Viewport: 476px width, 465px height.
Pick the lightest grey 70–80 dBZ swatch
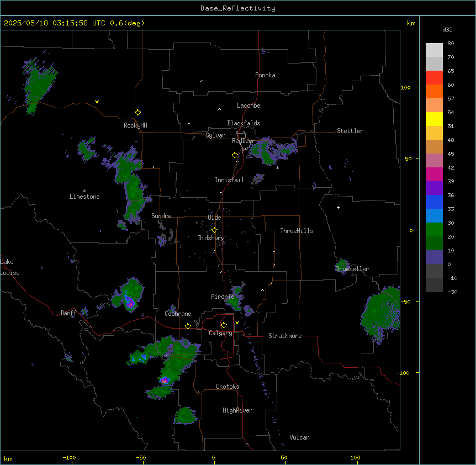click(434, 50)
